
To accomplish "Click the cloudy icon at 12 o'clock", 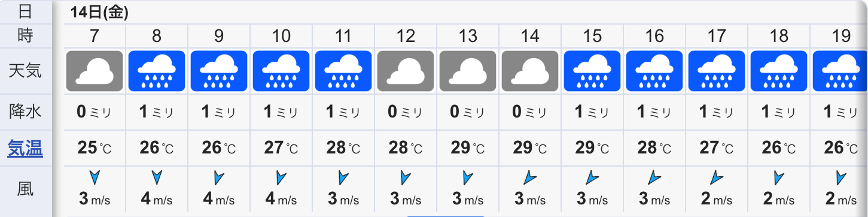I will coord(406,71).
